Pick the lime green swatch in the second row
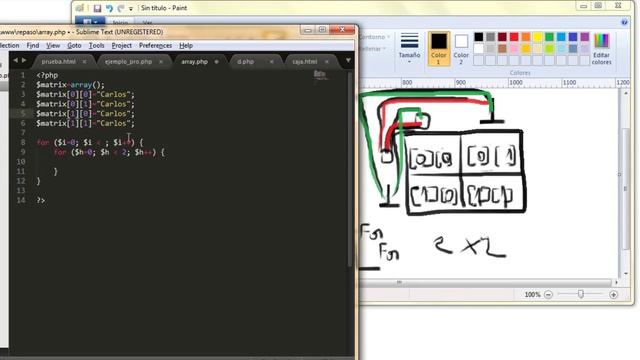The image size is (640, 360). pos(550,49)
